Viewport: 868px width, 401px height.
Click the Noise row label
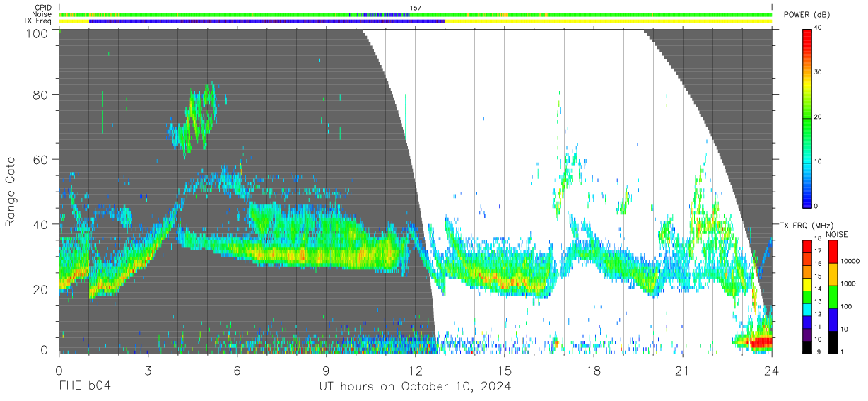point(43,14)
